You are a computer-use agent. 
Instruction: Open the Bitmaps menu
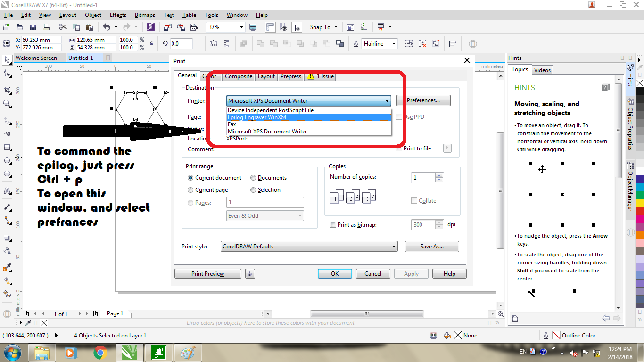pyautogui.click(x=145, y=15)
